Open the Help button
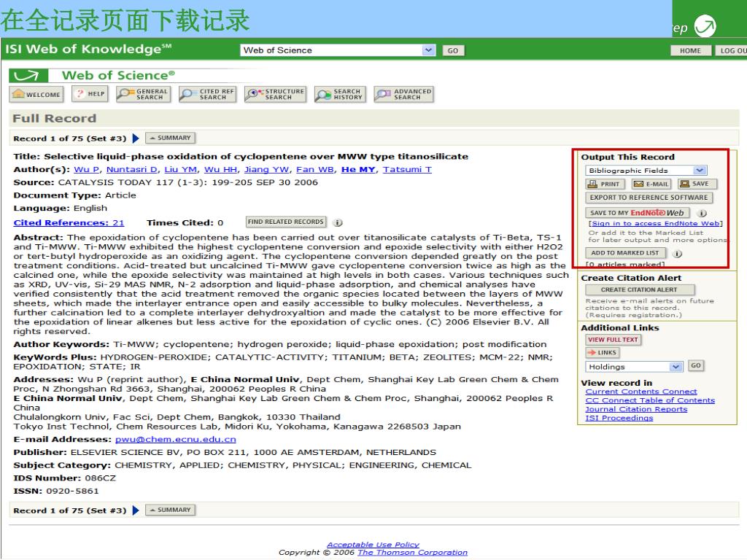 tap(90, 94)
